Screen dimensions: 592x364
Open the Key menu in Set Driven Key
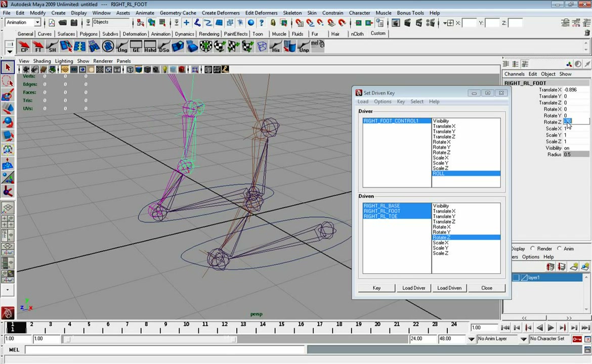tap(401, 102)
